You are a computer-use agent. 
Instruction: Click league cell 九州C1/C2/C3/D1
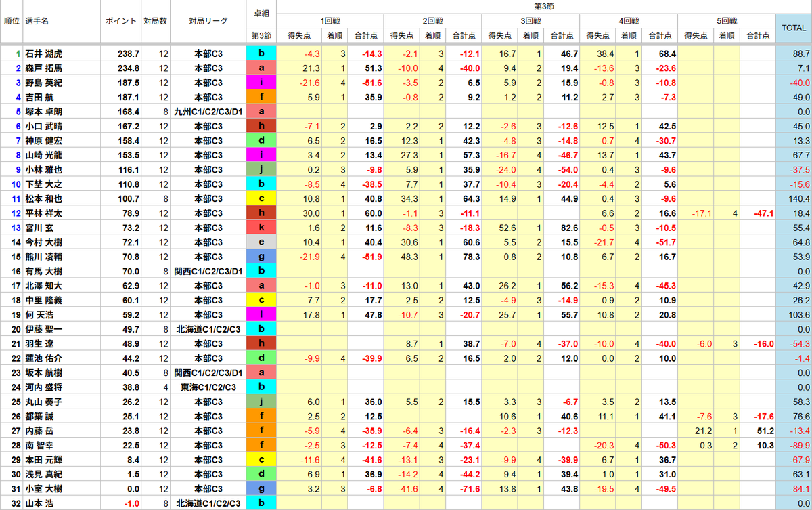coord(207,111)
